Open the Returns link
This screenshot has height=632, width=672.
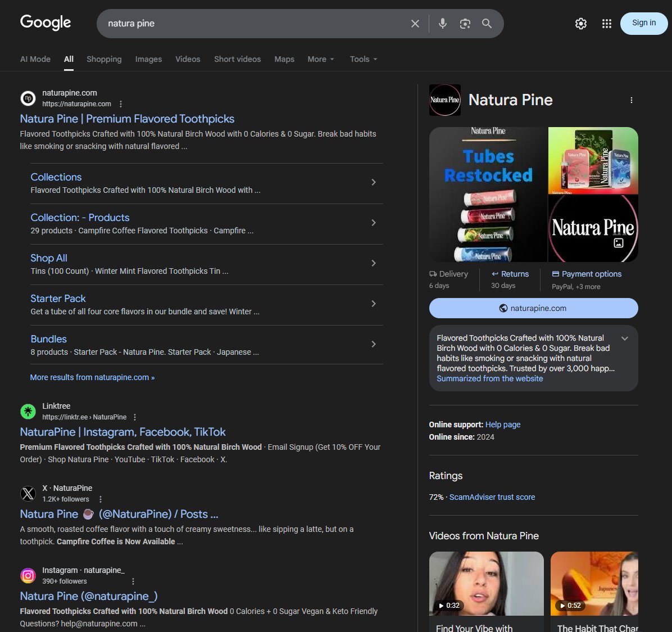pyautogui.click(x=515, y=274)
